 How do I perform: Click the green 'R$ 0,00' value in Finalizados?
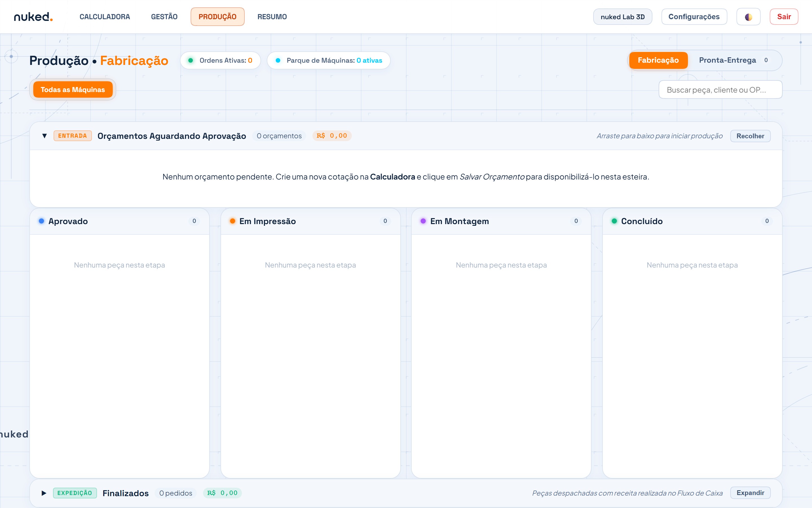coord(222,493)
